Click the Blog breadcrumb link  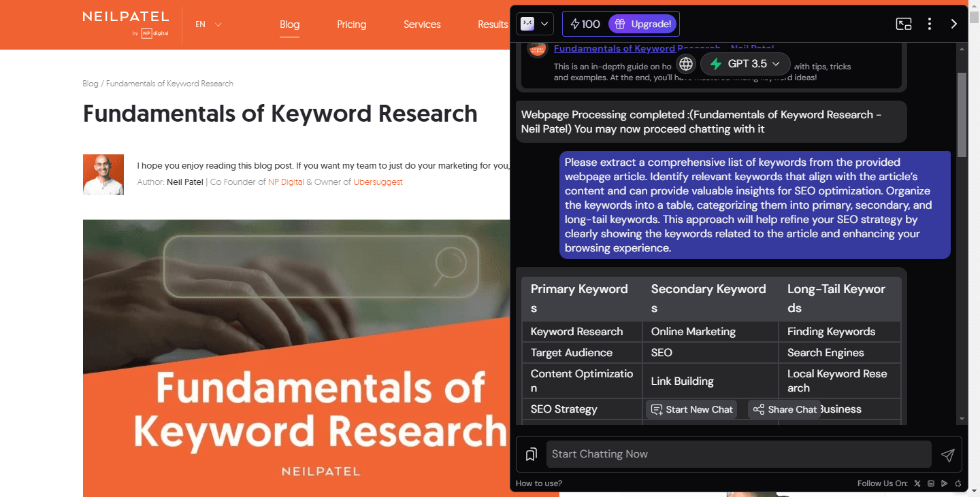(x=91, y=84)
